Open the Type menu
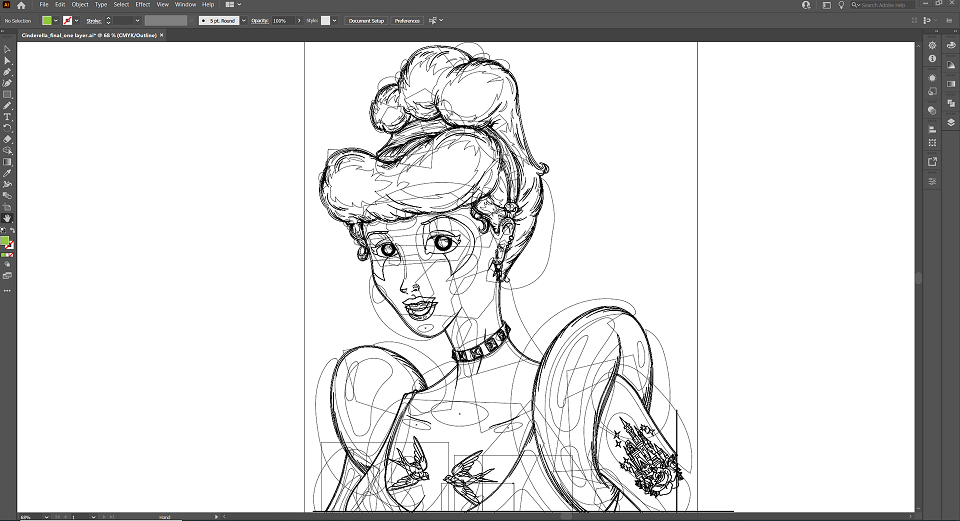 (101, 4)
